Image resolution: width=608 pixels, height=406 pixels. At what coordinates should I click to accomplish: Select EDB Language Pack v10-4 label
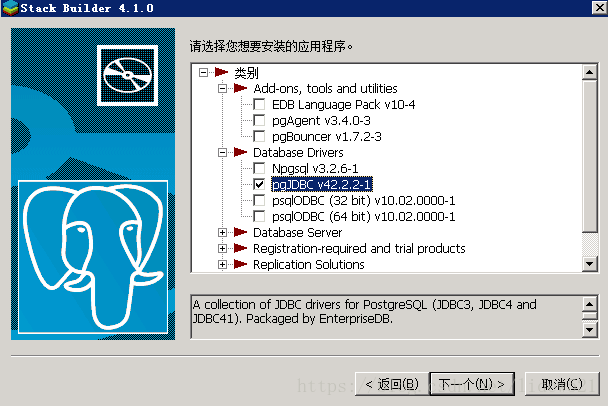[343, 104]
